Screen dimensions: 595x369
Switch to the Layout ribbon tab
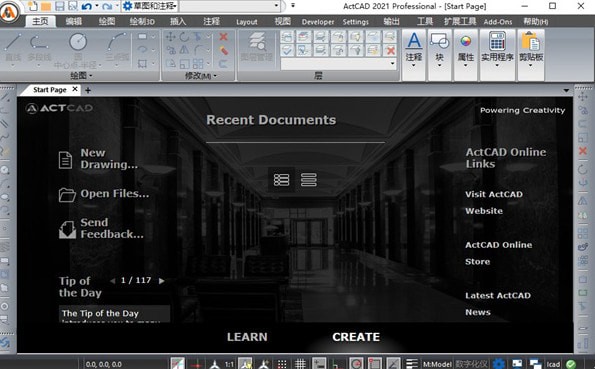tap(247, 22)
